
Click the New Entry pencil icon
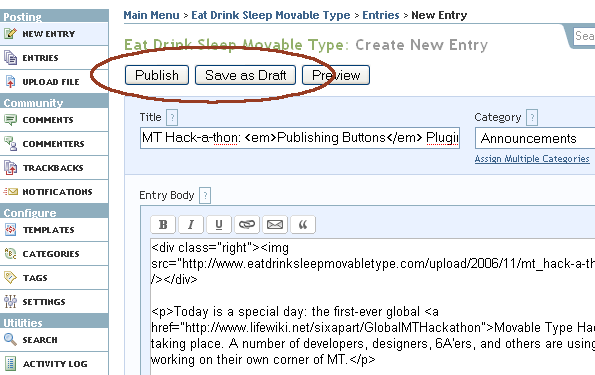click(10, 33)
